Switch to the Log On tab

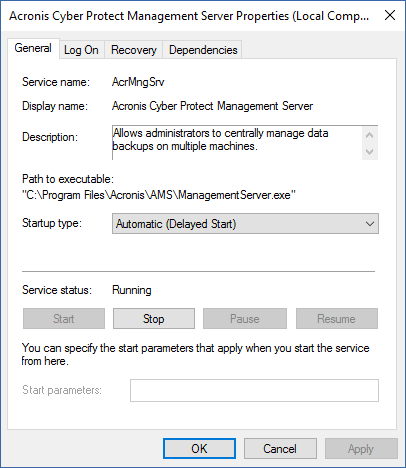click(82, 50)
